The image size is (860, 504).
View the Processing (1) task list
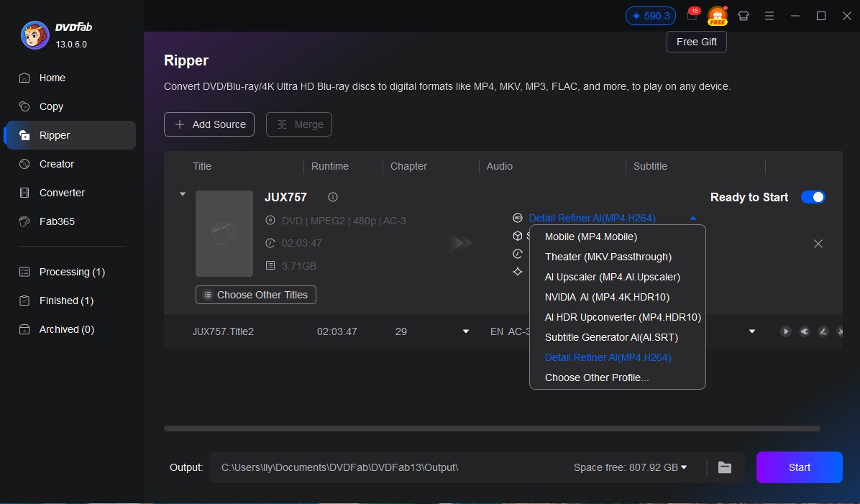click(x=70, y=272)
